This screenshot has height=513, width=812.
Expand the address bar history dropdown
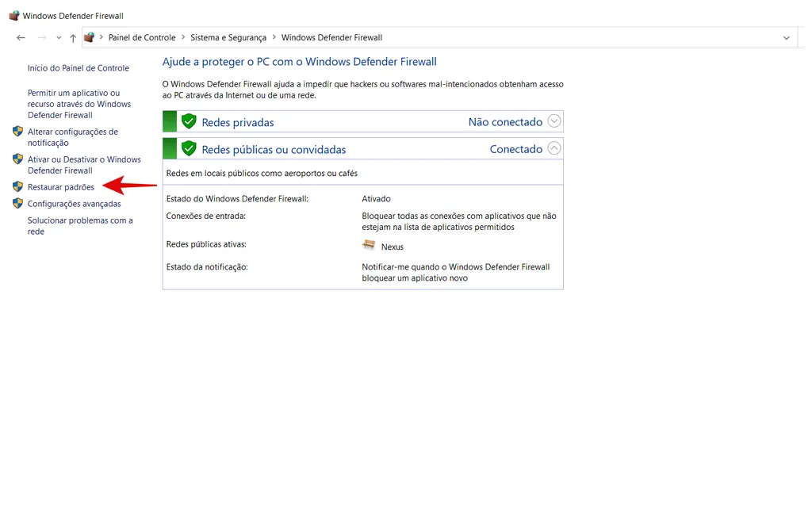pos(786,38)
